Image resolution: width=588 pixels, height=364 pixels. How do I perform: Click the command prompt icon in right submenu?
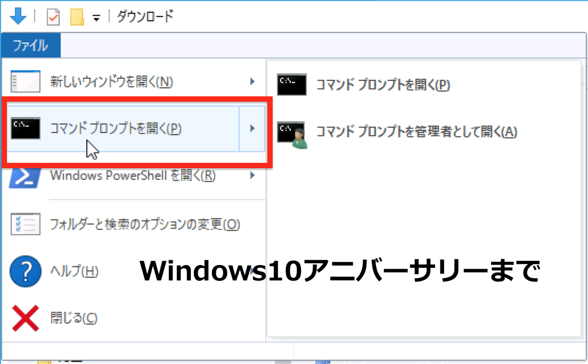click(x=292, y=84)
